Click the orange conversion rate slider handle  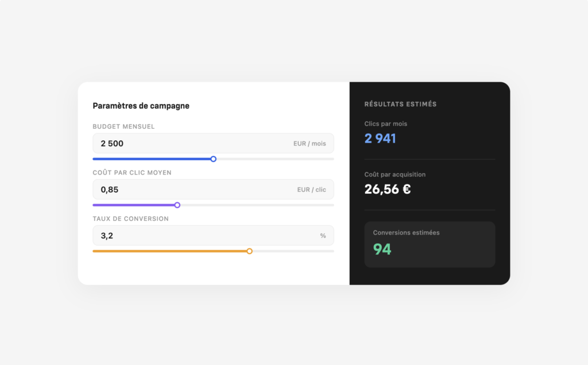pos(249,251)
